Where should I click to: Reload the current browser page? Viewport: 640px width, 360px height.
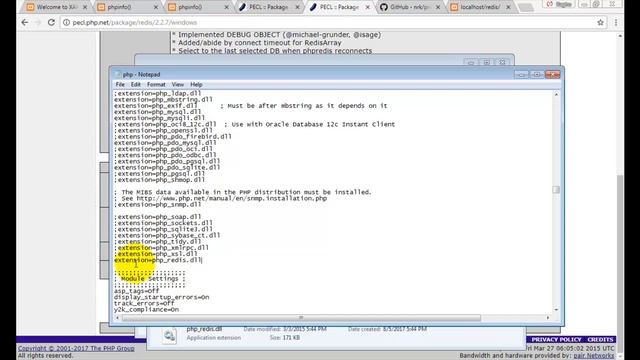[x=51, y=22]
